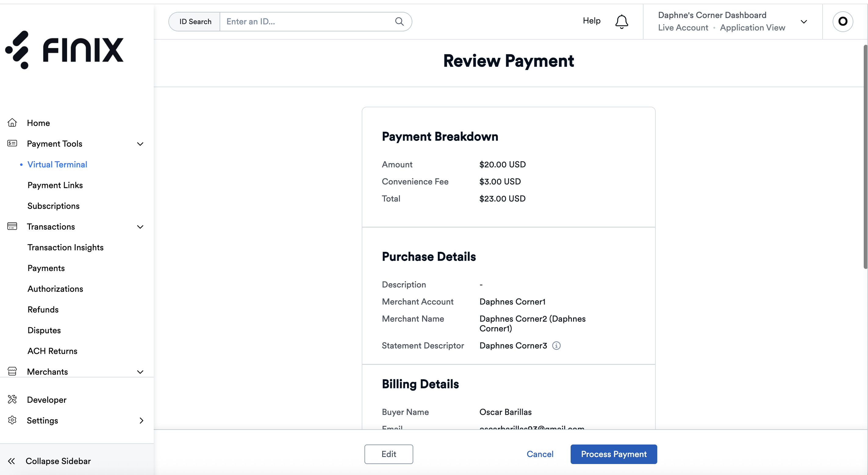Image resolution: width=868 pixels, height=475 pixels.
Task: Click Merchant Name value Daphnes Corner2
Action: tap(533, 323)
